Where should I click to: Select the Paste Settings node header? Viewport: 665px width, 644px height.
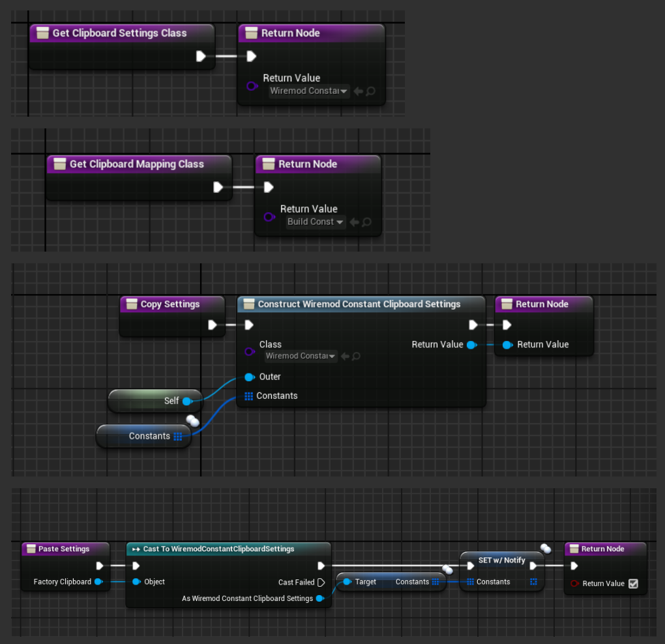tap(66, 549)
